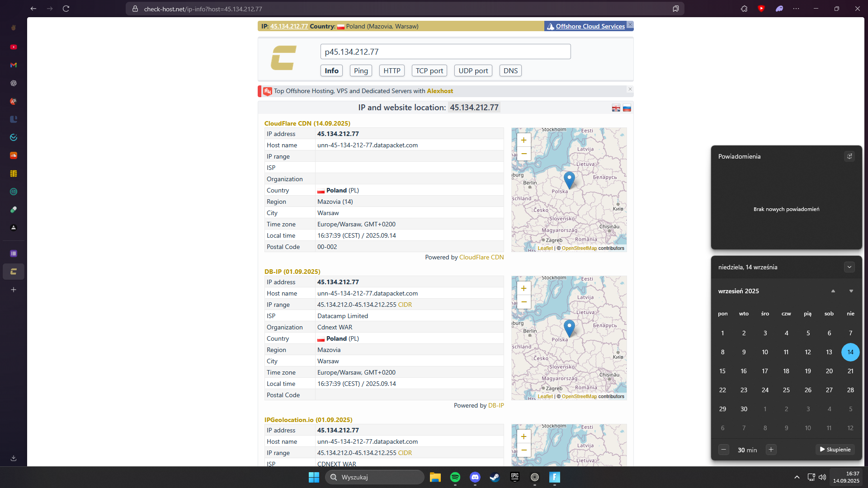
Task: Select September 14 in the calendar
Action: (x=850, y=352)
